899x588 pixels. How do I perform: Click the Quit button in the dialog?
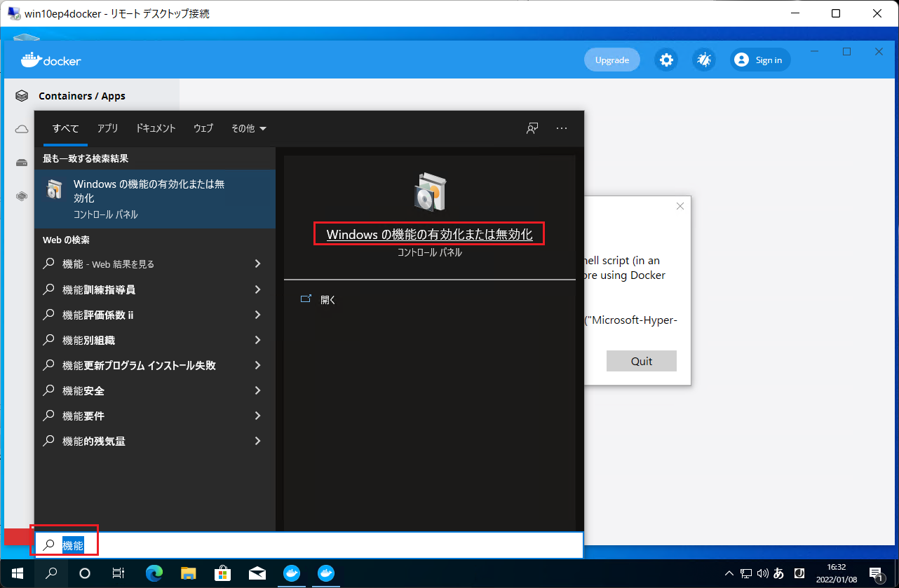click(640, 361)
